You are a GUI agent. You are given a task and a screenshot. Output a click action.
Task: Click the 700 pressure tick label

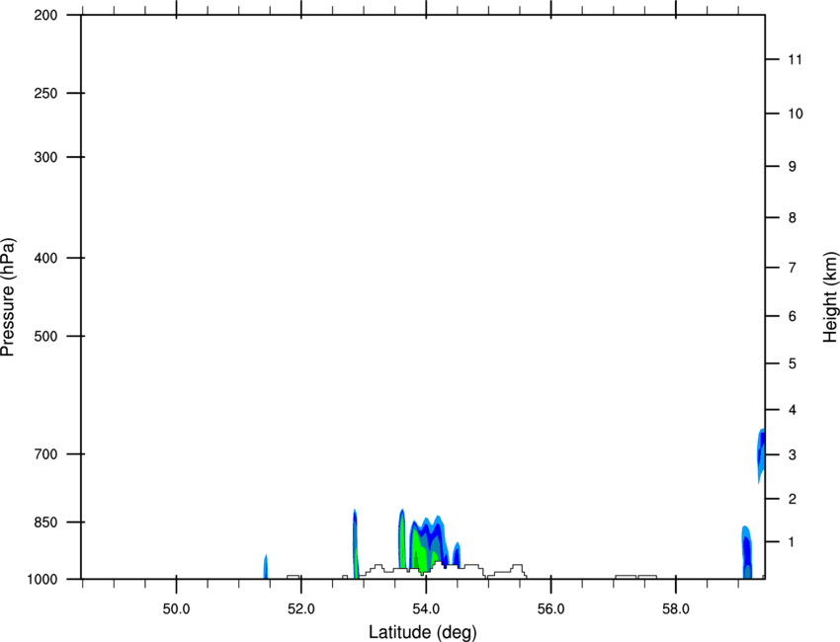[45, 454]
